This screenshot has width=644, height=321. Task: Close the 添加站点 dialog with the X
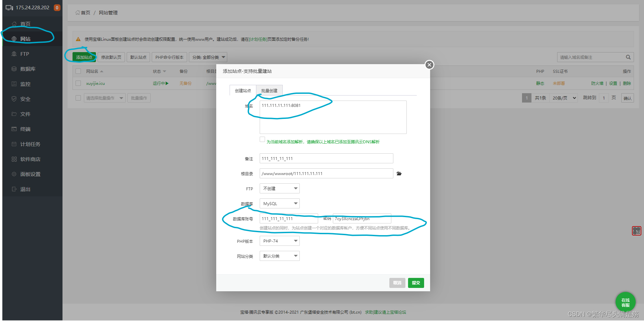point(429,65)
